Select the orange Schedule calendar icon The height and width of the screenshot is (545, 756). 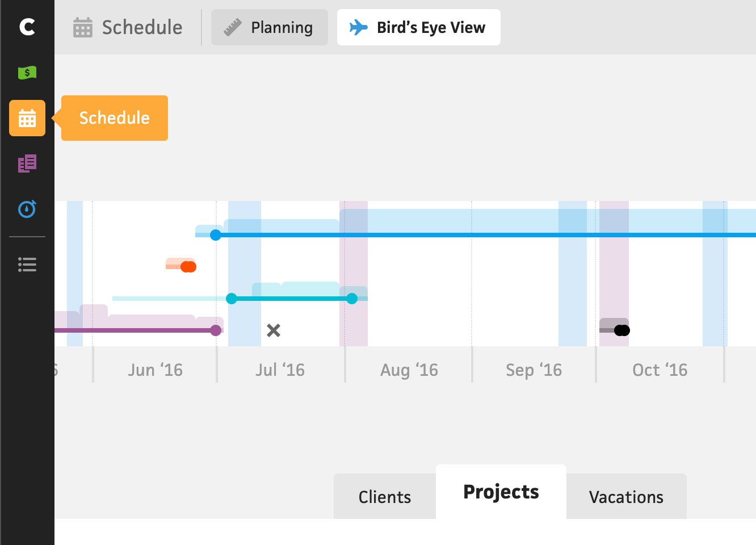27,118
